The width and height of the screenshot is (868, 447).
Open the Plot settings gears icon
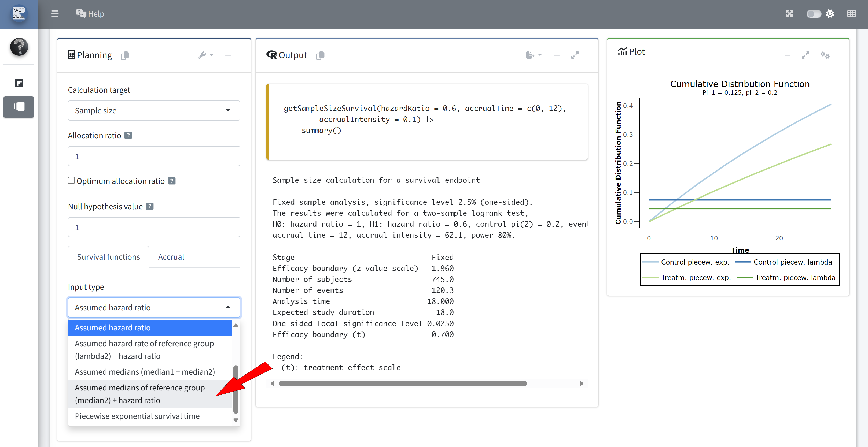click(x=825, y=55)
